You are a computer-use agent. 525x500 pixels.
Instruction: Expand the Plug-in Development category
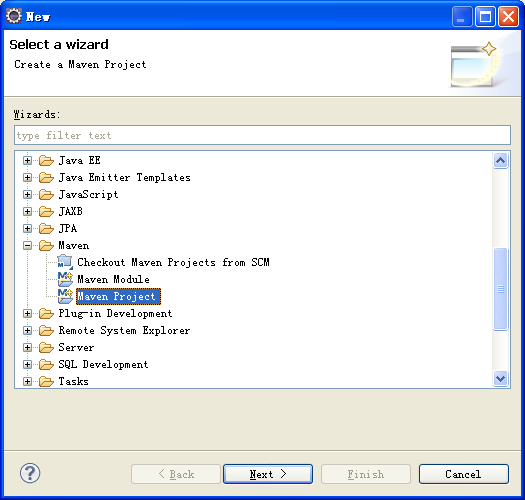tap(27, 313)
